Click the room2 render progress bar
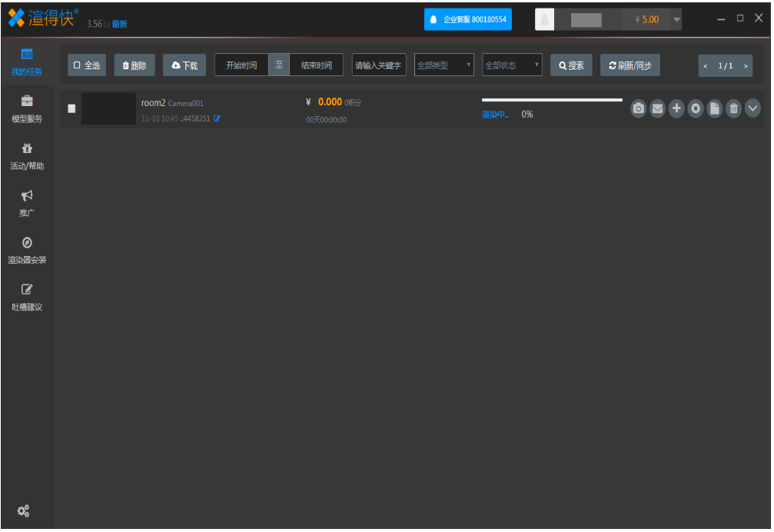The image size is (774, 532). point(552,100)
